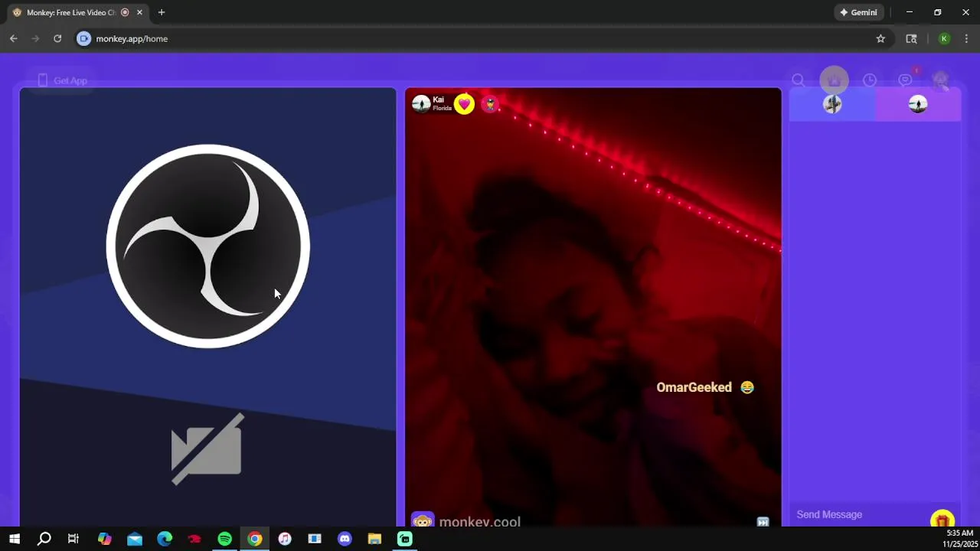The height and width of the screenshot is (551, 980).
Task: Click the Gemini button in Chrome
Action: pyautogui.click(x=858, y=12)
